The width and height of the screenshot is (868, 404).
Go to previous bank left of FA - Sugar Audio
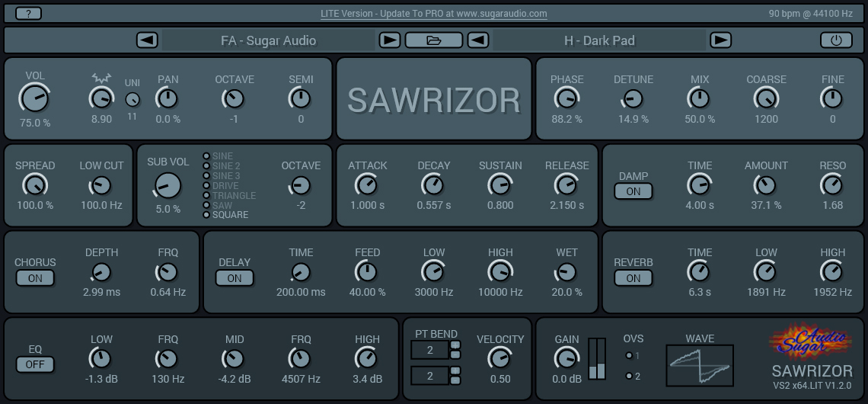point(147,40)
